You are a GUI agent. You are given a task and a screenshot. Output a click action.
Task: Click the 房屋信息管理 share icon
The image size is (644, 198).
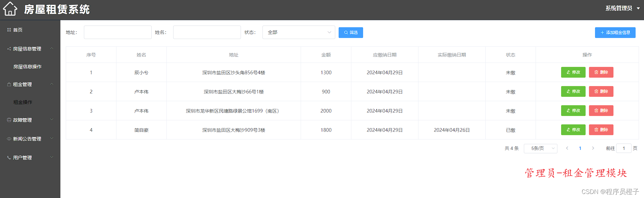click(x=9, y=49)
